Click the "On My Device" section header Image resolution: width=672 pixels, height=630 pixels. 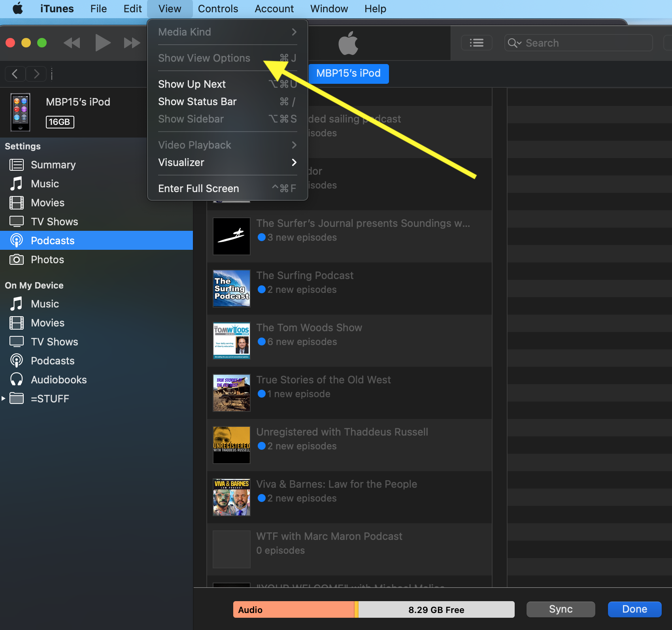[x=34, y=285]
